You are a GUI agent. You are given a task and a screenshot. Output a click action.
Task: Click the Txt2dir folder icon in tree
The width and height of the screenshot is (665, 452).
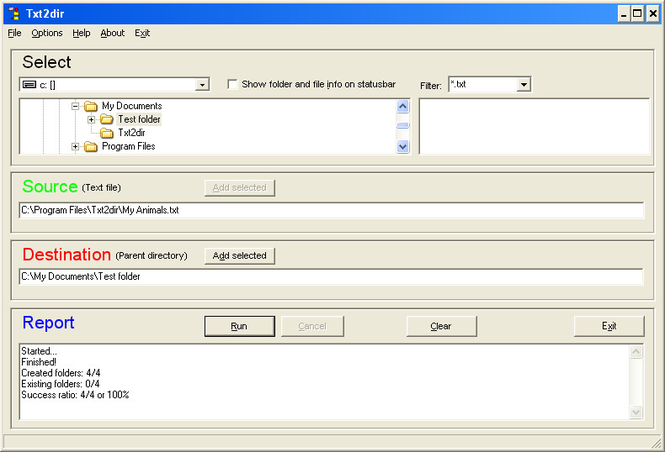(x=106, y=133)
